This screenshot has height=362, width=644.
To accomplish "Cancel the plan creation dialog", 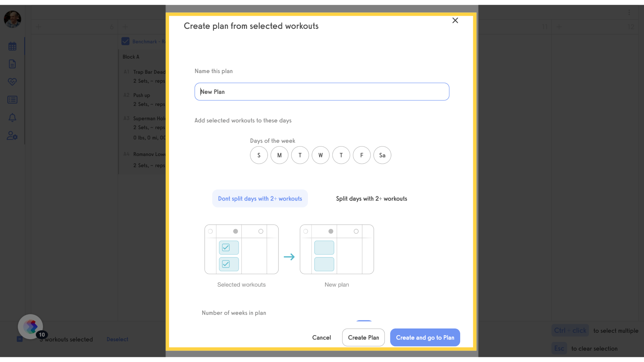I will tap(321, 338).
